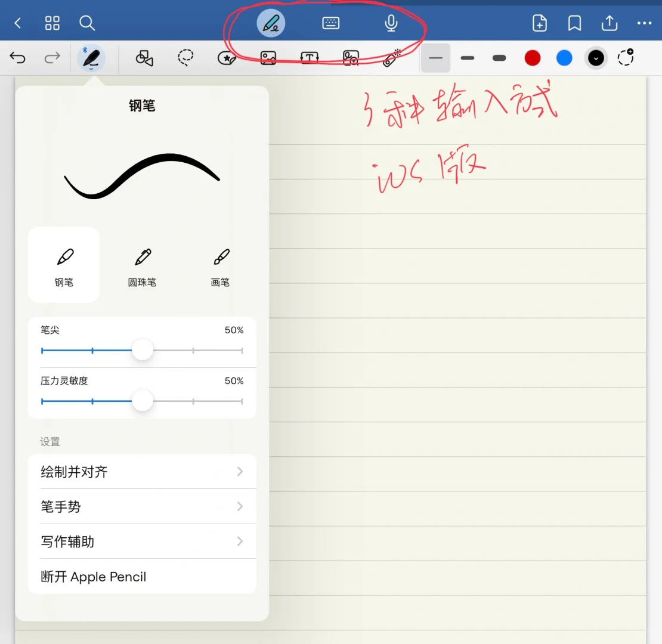
Task: Switch pen type to 画笔 brush
Action: (x=220, y=264)
